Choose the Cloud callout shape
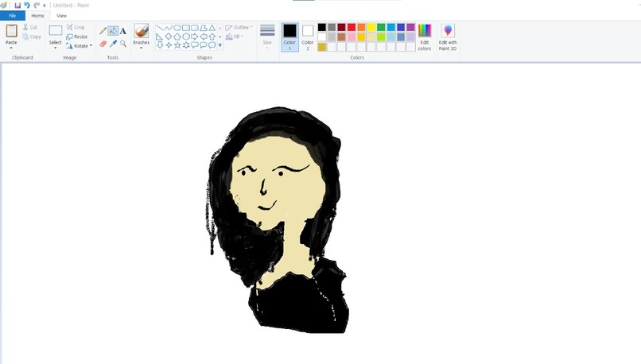Screen dimensions: 641x364 point(212,45)
